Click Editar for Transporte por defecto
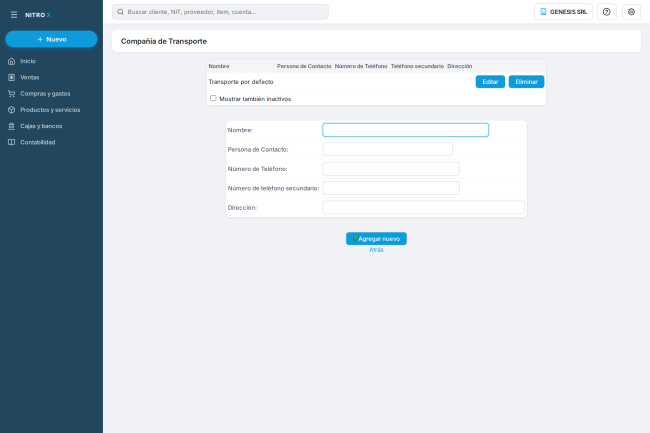 pos(490,82)
